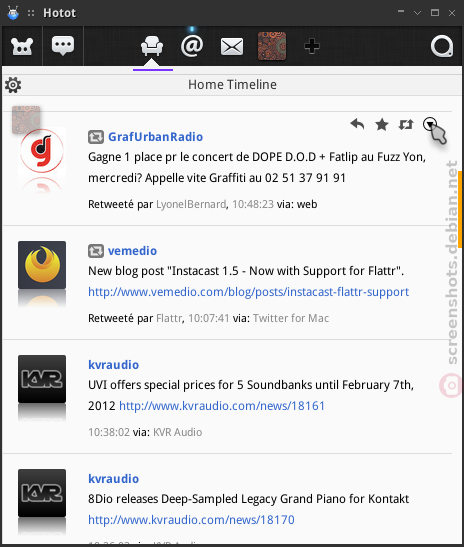This screenshot has width=464, height=547.
Task: Click the first kvraudio username, Soundbanks tweet
Action: click(x=113, y=365)
